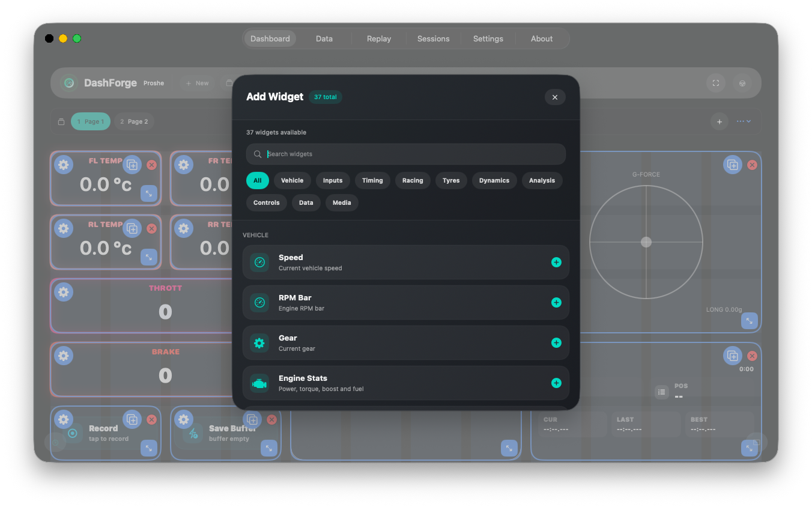Open the Replay tab
The width and height of the screenshot is (812, 507).
tap(379, 38)
